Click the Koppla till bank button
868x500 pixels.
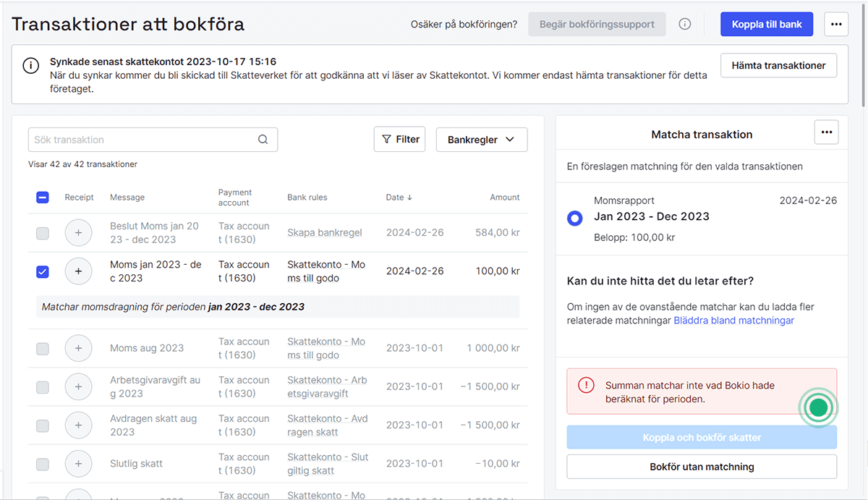[x=766, y=23]
